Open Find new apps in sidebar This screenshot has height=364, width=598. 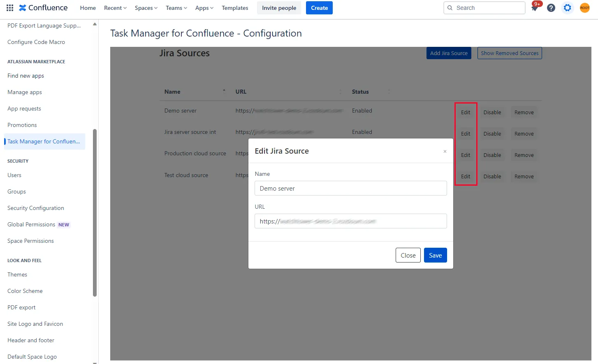pos(25,76)
